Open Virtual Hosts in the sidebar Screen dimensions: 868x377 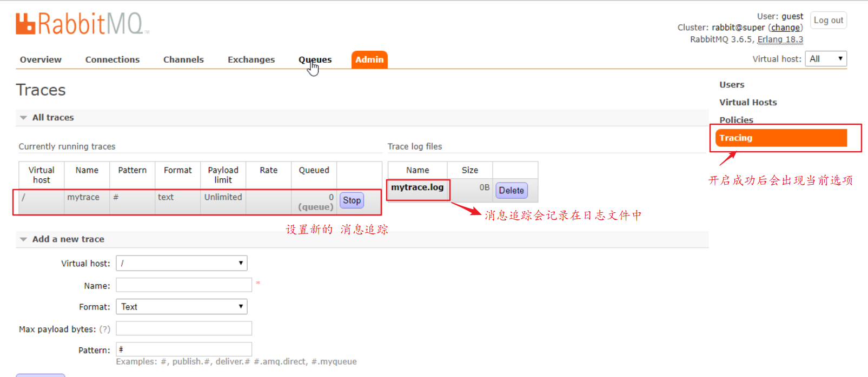[748, 103]
